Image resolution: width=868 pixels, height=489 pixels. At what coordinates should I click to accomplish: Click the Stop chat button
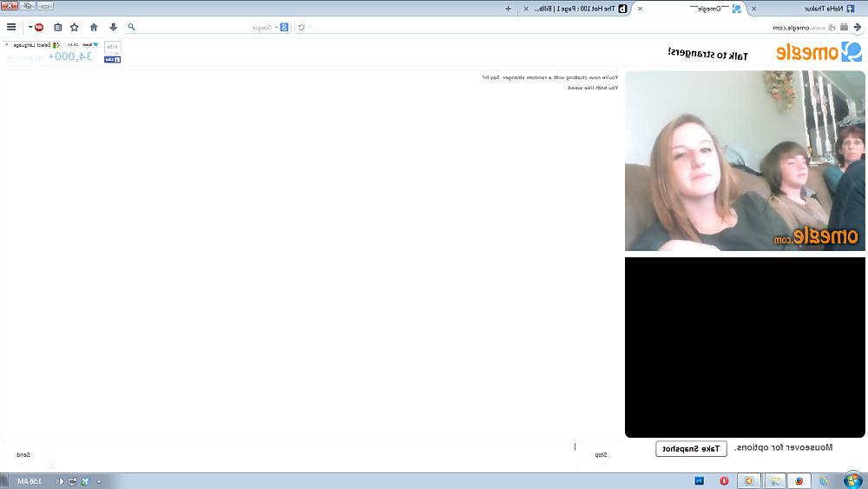point(601,456)
